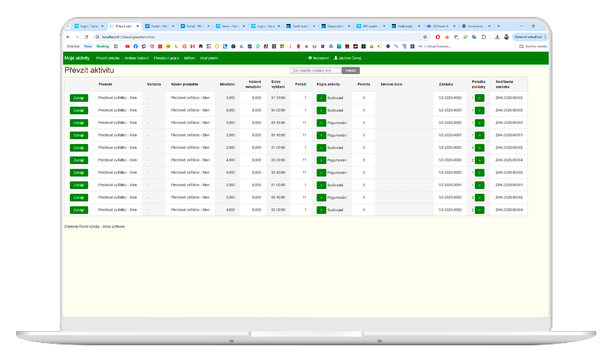This screenshot has width=607, height=364.
Task: Click the site info icon in the address bar
Action: click(x=97, y=37)
